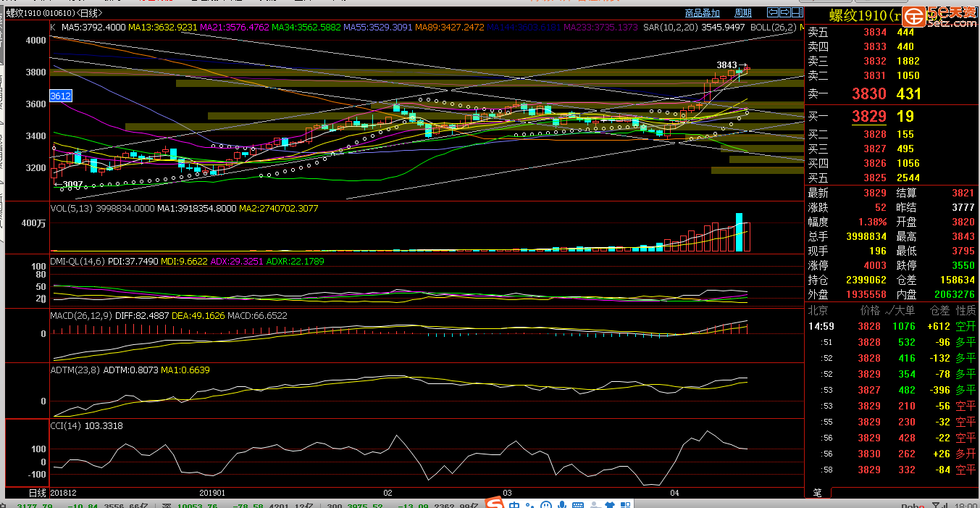Select the 买二 bid row at 3828

pyautogui.click(x=891, y=134)
